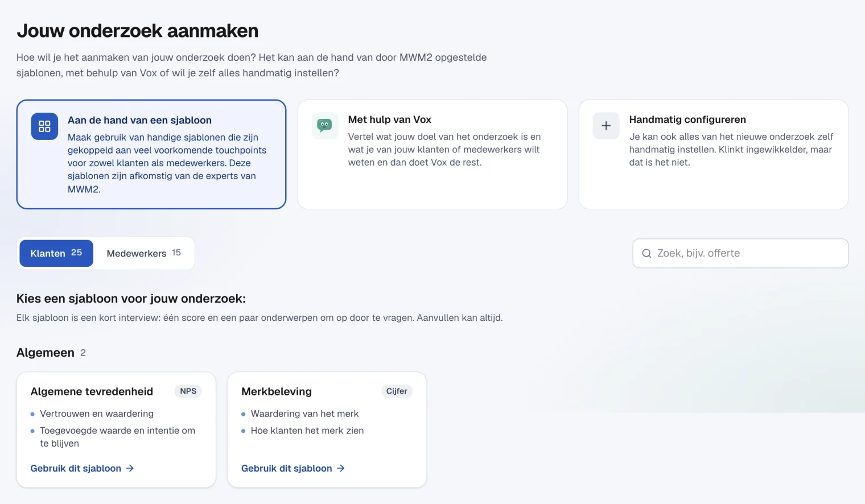865x504 pixels.
Task: Open the Medewerkers tab
Action: (x=143, y=253)
